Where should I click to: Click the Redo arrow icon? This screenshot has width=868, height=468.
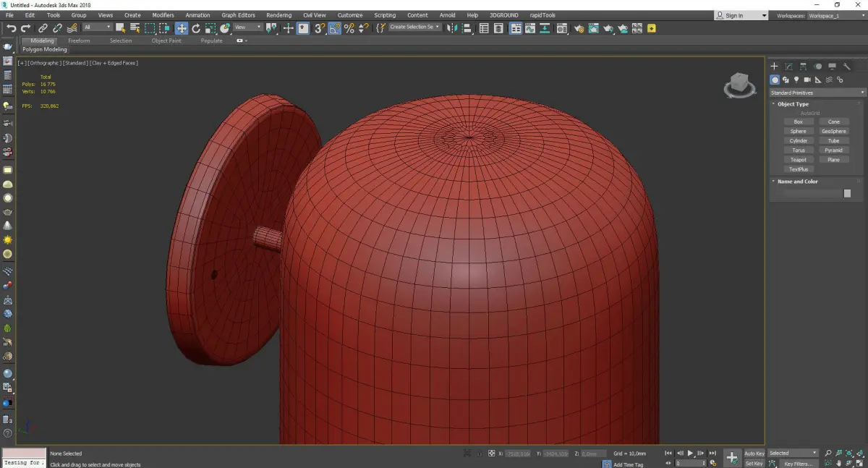[25, 28]
